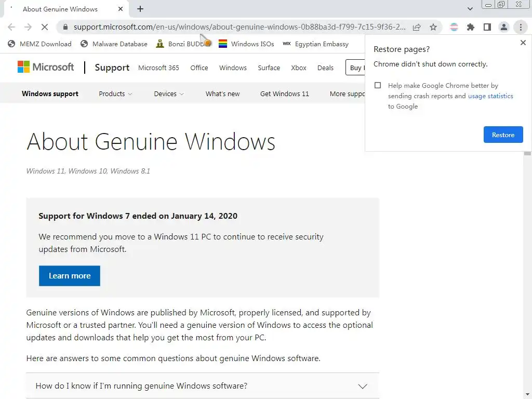The width and height of the screenshot is (532, 399).
Task: Open What's new link
Action: (x=222, y=94)
